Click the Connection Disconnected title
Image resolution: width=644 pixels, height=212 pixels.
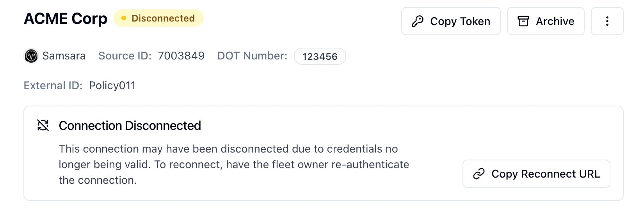[130, 126]
